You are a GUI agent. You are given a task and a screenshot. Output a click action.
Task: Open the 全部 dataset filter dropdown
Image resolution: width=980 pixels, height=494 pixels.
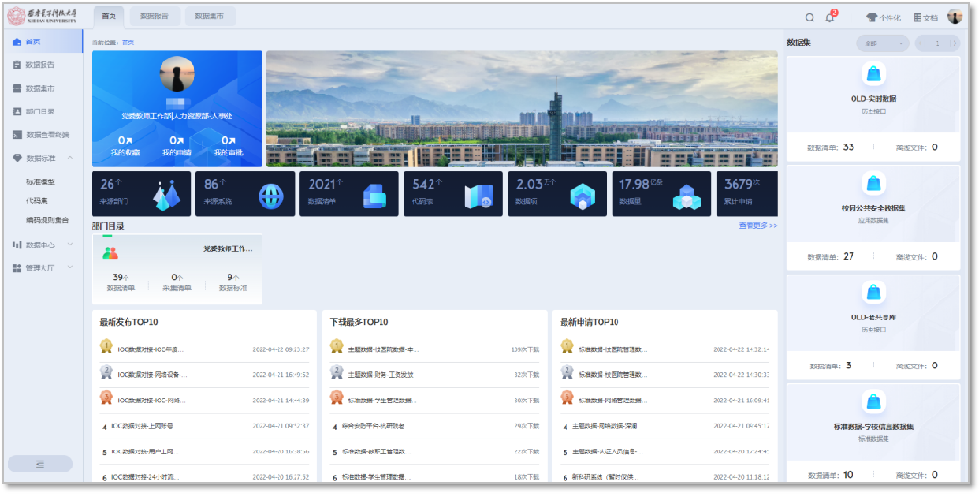pos(883,43)
